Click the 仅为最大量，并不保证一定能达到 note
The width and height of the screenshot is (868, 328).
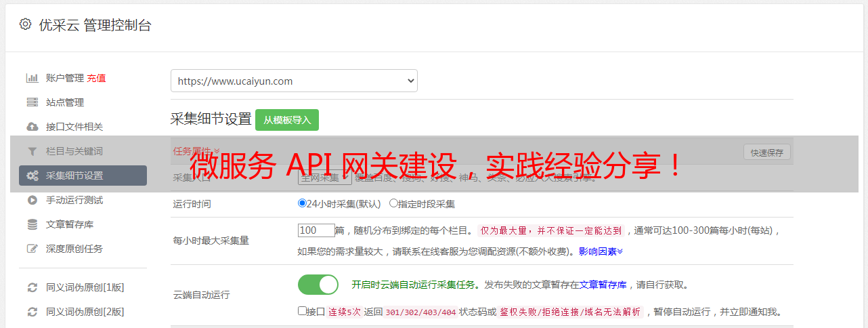(x=551, y=230)
